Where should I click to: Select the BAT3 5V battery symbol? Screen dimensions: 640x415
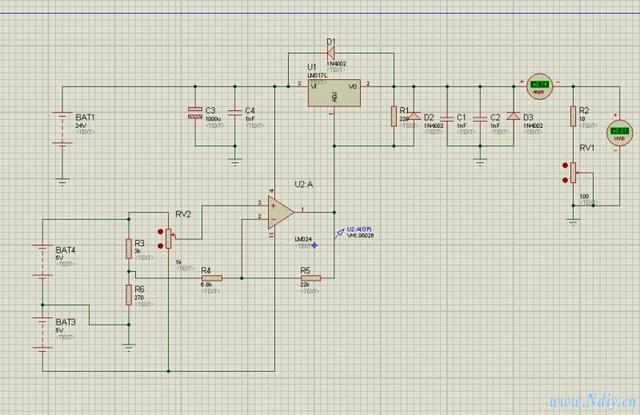click(42, 333)
